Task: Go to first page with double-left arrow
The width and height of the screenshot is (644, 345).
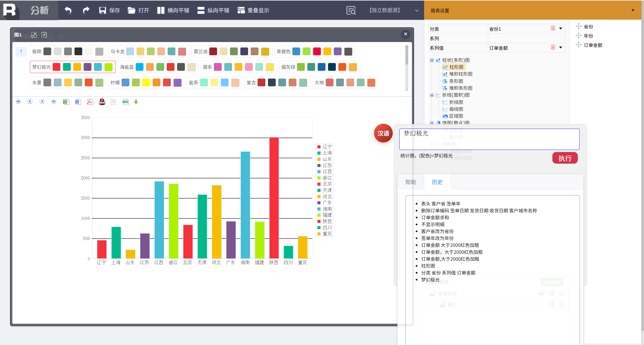Action: (18, 102)
